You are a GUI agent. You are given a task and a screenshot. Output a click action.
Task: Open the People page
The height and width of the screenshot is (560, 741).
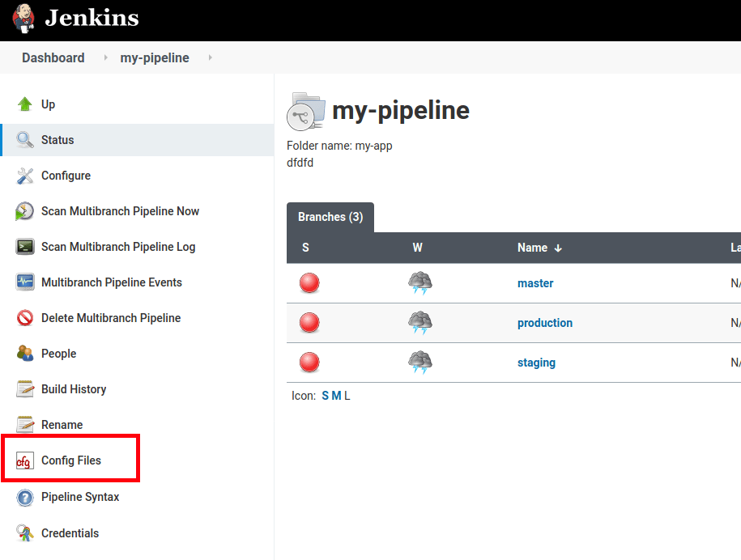tap(25, 354)
